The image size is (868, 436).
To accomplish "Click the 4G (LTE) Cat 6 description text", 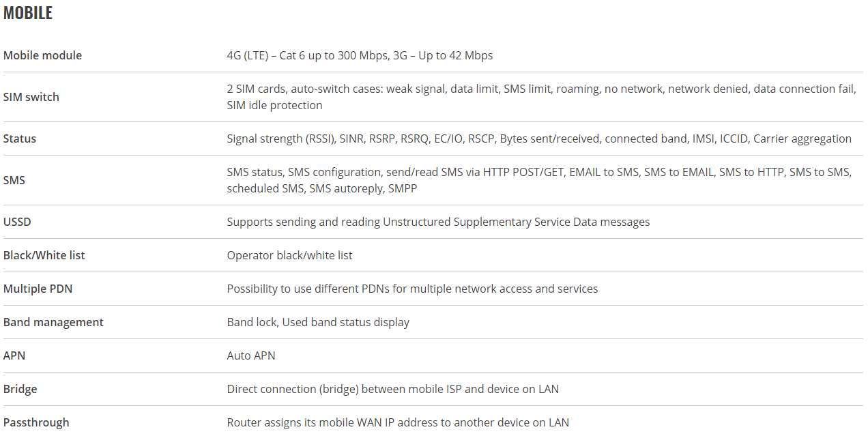I will [360, 55].
